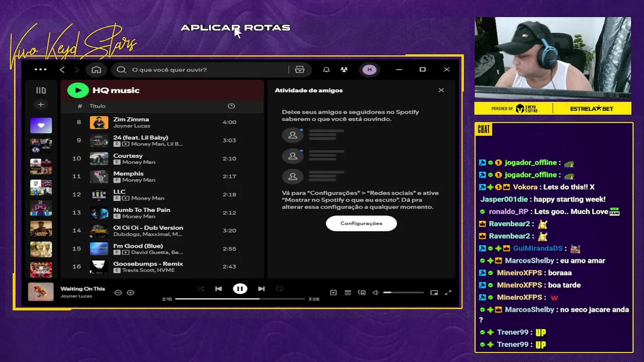Click the 'Aplicar Rotas' overlay title

coord(235,28)
